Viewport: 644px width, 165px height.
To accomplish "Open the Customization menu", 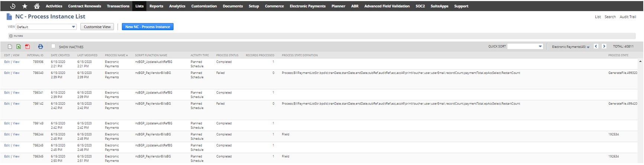I will click(204, 6).
